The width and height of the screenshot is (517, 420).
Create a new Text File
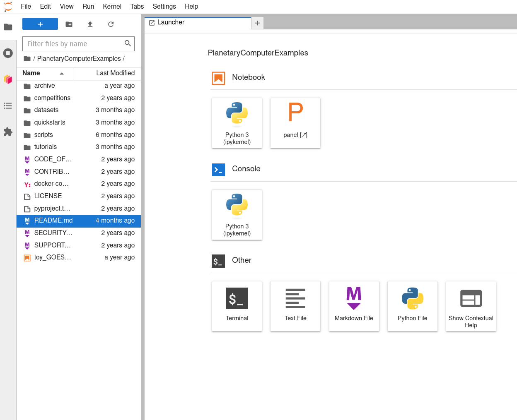tap(295, 306)
